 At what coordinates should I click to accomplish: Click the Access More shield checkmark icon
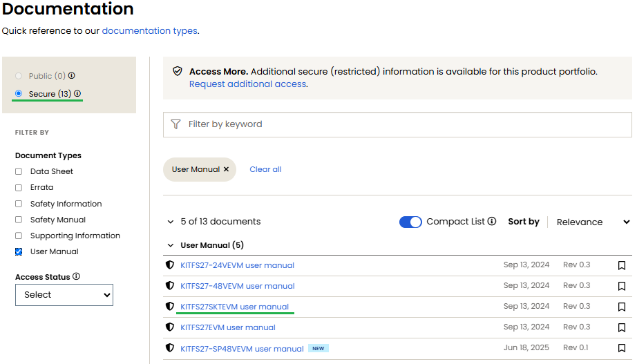[x=178, y=72]
